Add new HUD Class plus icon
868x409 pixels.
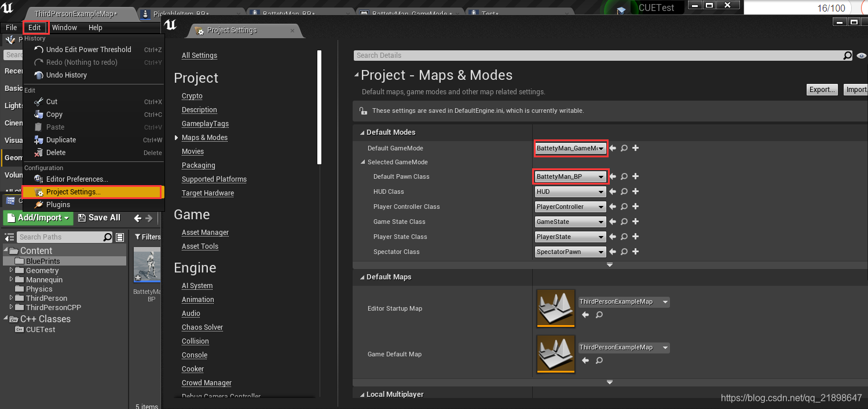(x=635, y=191)
